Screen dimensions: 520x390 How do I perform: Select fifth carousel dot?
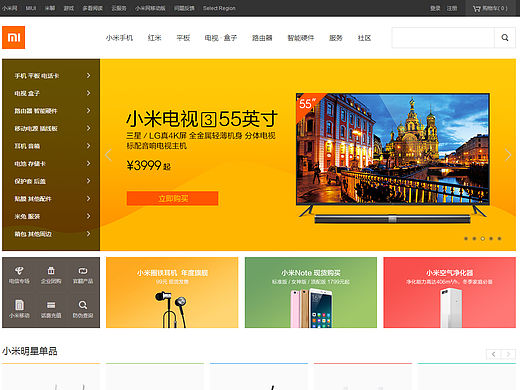pyautogui.click(x=499, y=238)
